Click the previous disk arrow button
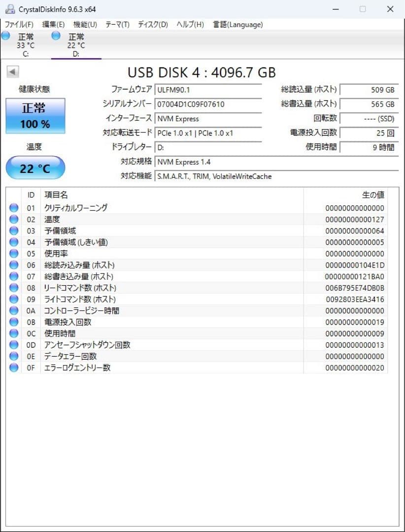 tap(13, 71)
